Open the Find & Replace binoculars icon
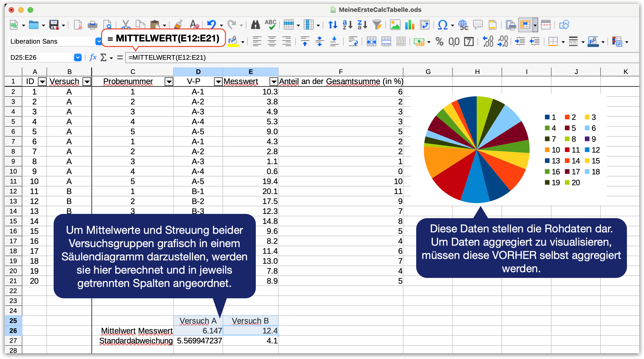 tap(255, 25)
